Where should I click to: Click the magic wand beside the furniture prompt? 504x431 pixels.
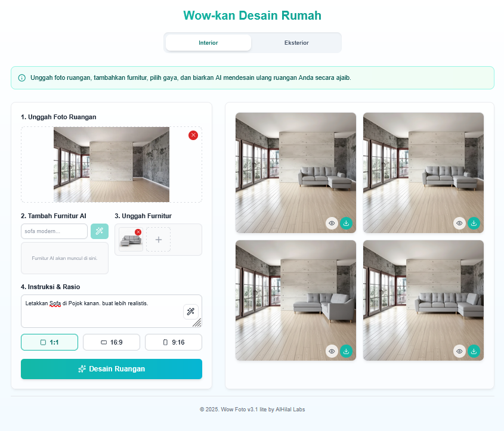click(100, 231)
